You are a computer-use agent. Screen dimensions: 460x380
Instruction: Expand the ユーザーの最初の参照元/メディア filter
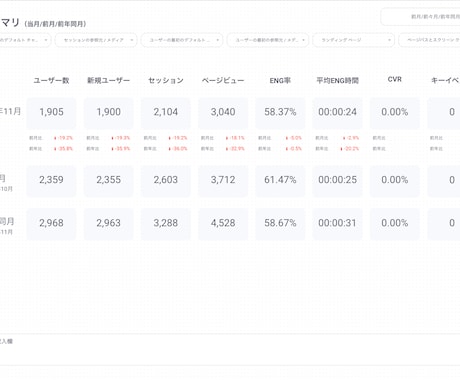coord(268,40)
